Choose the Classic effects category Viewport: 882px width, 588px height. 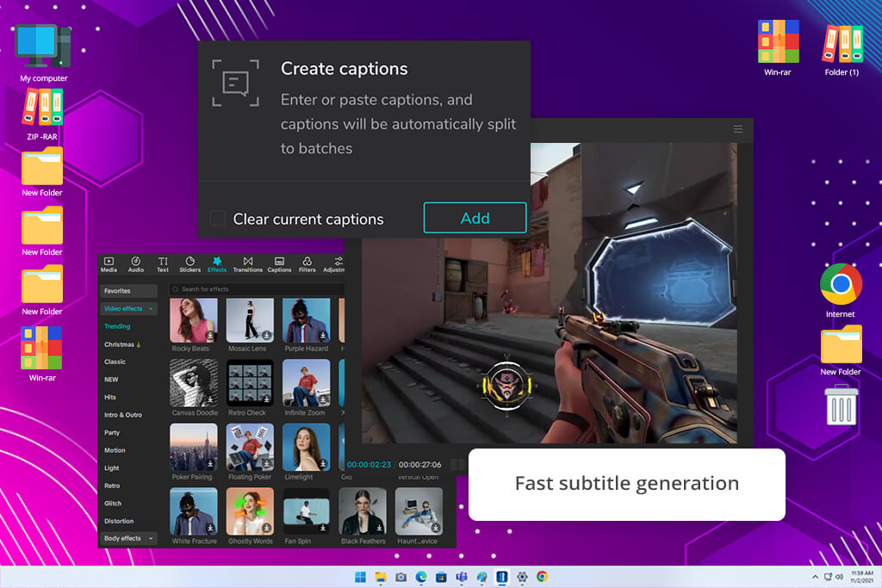tap(115, 362)
